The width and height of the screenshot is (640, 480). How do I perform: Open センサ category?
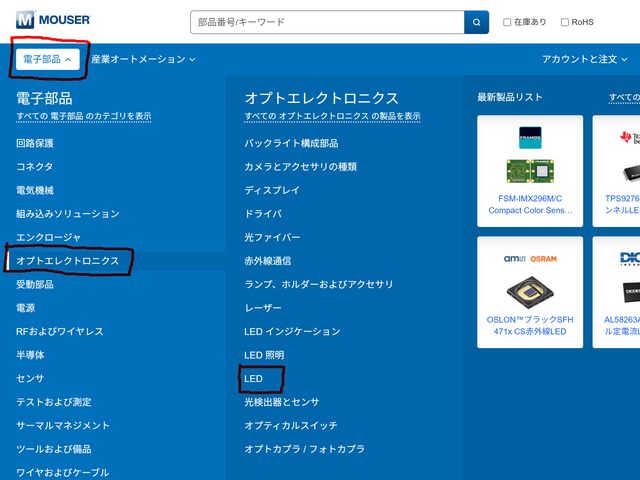30,378
